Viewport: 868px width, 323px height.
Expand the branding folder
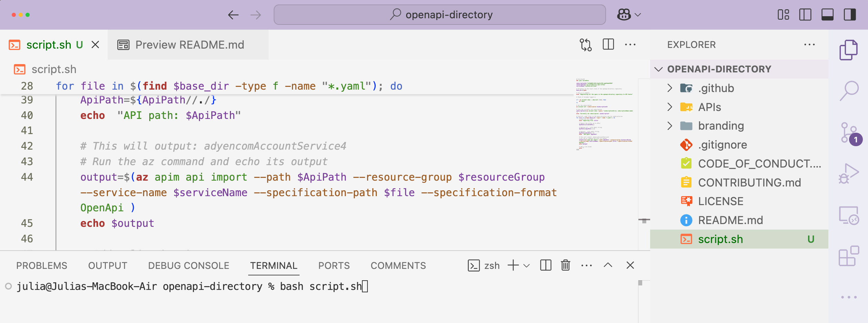tap(739, 125)
